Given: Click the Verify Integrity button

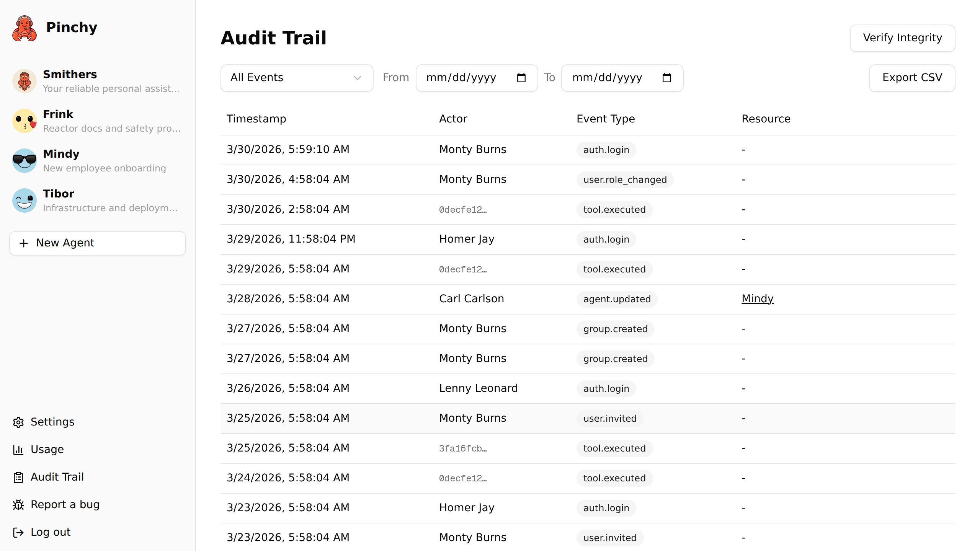Looking at the screenshot, I should pos(902,38).
